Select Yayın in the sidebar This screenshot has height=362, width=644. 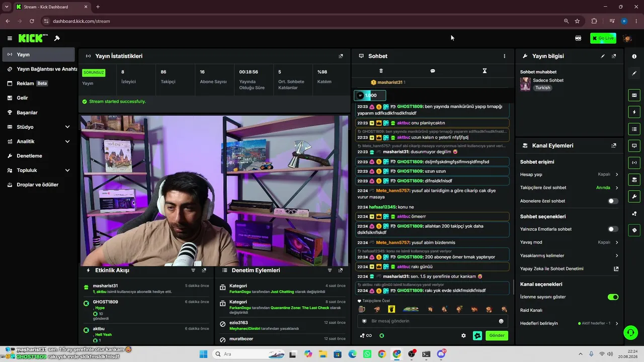pos(39,55)
